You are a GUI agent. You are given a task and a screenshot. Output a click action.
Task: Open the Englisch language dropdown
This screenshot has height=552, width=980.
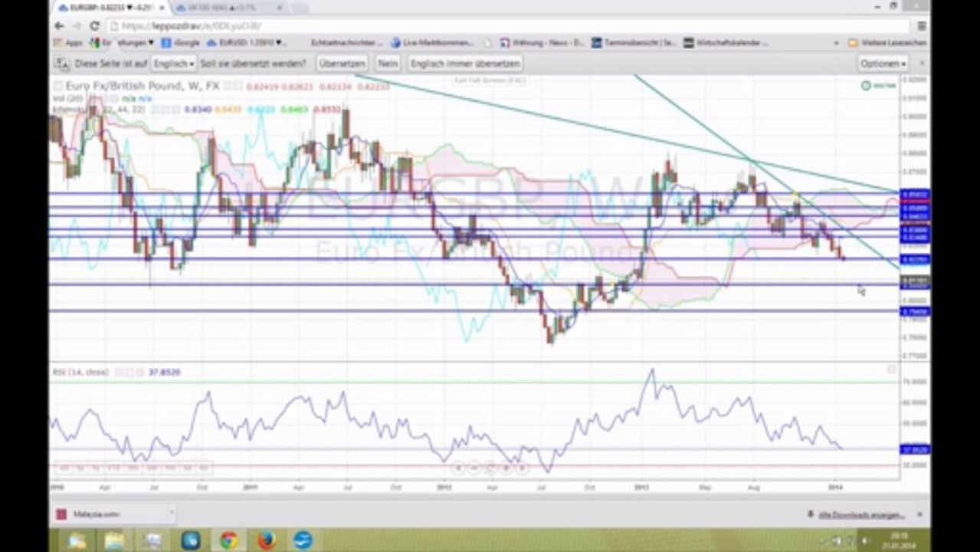click(x=174, y=64)
